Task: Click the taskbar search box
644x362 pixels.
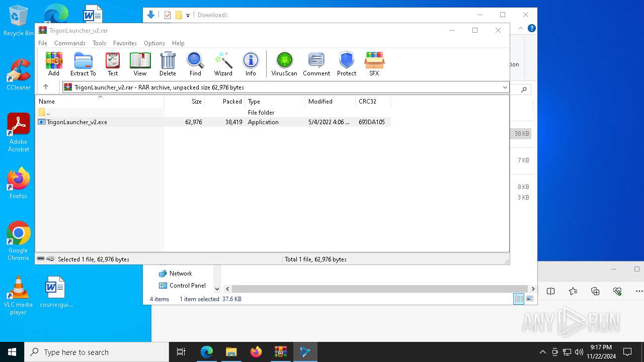Action: [x=97, y=352]
